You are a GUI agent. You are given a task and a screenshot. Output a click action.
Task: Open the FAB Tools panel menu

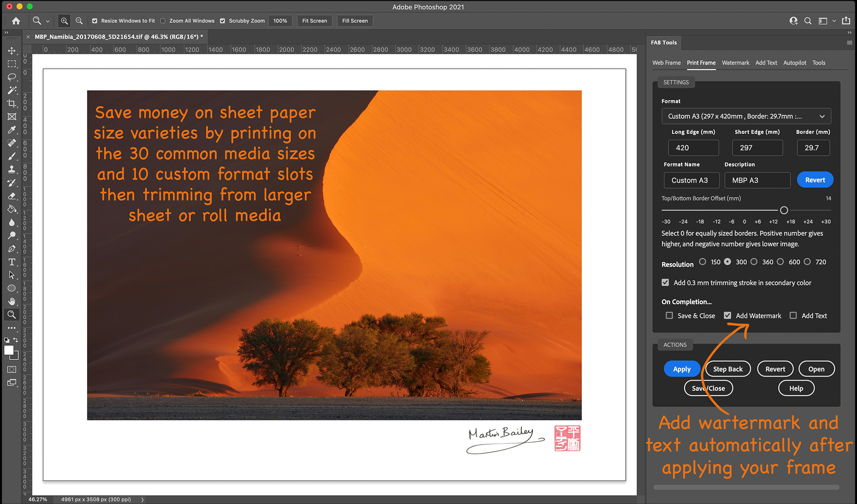pyautogui.click(x=849, y=43)
